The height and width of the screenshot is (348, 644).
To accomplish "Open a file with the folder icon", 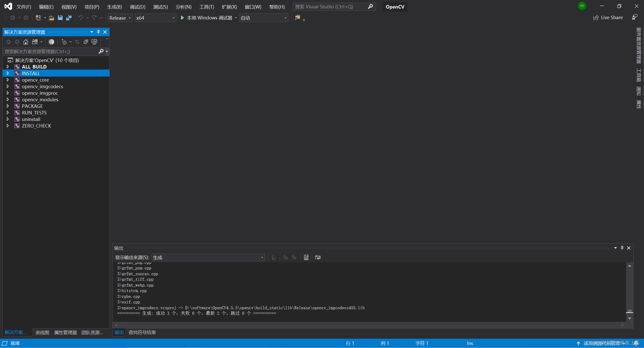I will (x=51, y=18).
